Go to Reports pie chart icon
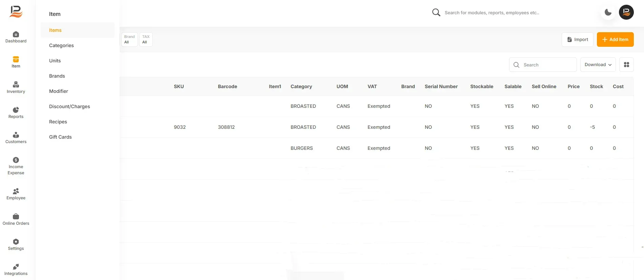This screenshot has height=280, width=644. click(16, 110)
